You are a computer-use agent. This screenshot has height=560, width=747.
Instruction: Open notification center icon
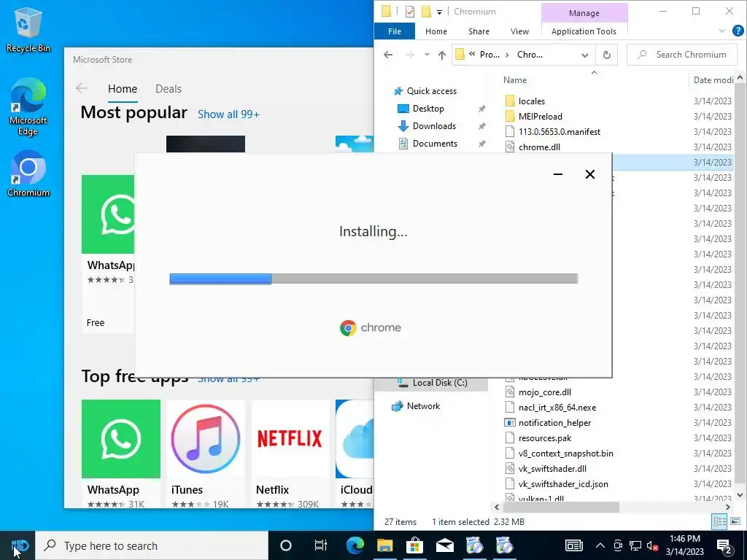click(x=724, y=545)
